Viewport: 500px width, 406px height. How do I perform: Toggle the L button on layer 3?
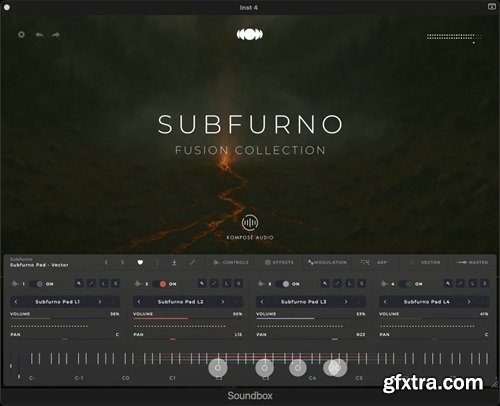tap(350, 284)
